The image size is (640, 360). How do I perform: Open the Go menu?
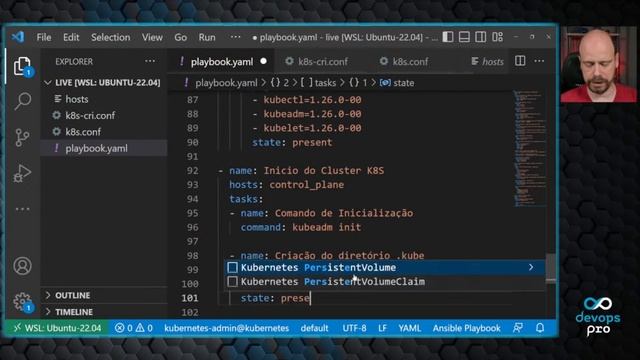(180, 37)
